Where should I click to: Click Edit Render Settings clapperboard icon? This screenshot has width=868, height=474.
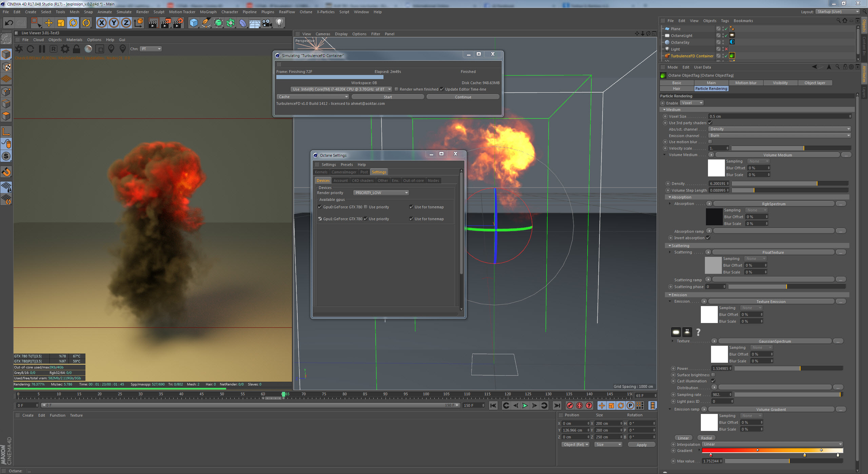click(178, 23)
